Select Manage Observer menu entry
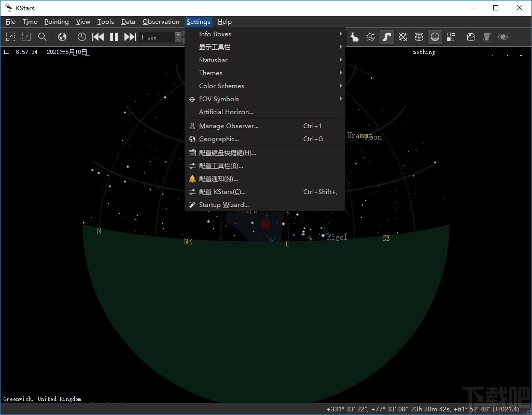Viewport: 532px width, 415px height. 229,126
